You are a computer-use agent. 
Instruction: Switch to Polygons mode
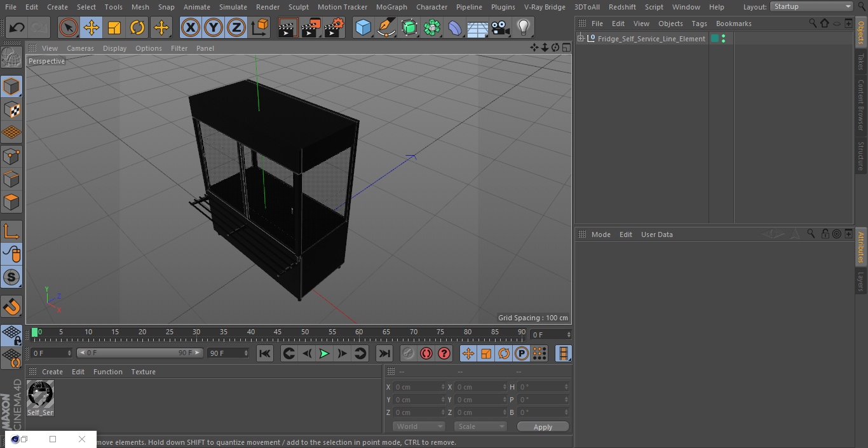[x=11, y=202]
